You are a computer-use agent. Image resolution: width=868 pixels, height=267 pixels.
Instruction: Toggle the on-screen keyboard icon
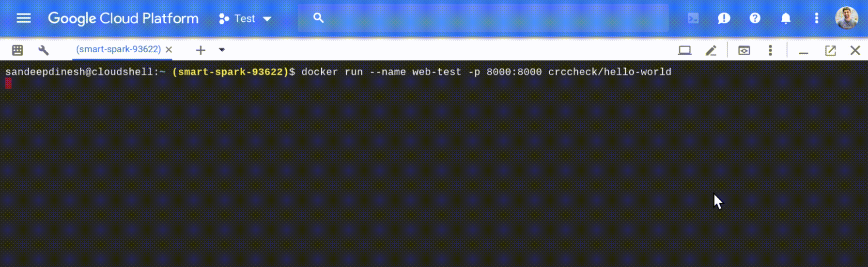17,50
